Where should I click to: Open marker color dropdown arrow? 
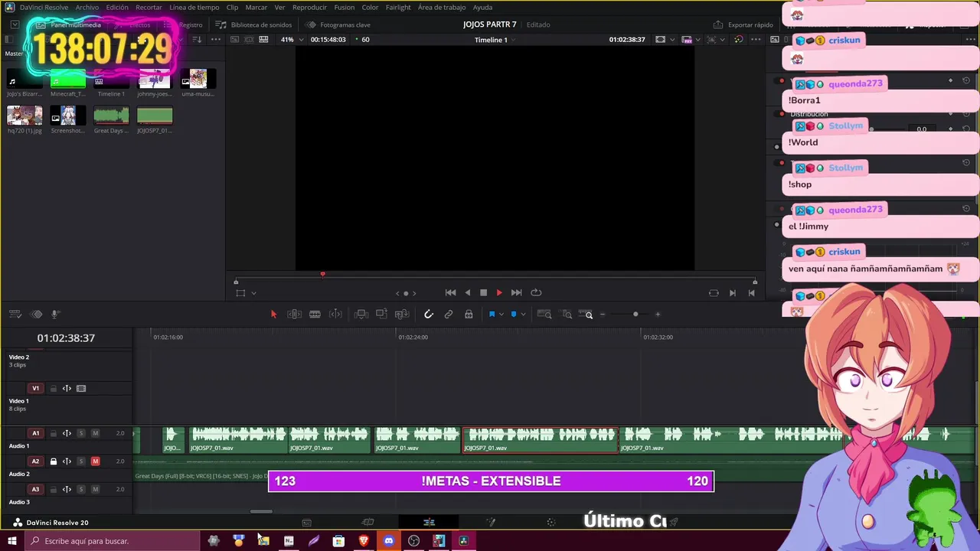[x=523, y=315]
